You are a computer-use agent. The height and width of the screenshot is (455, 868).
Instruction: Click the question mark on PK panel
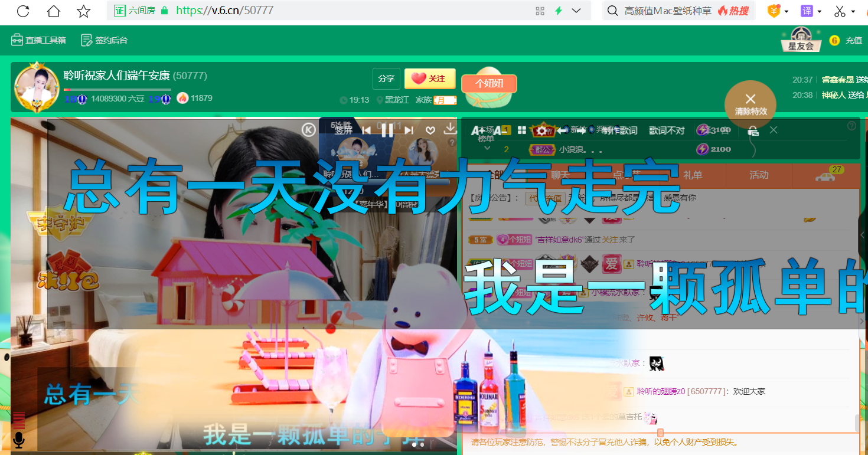tap(452, 143)
